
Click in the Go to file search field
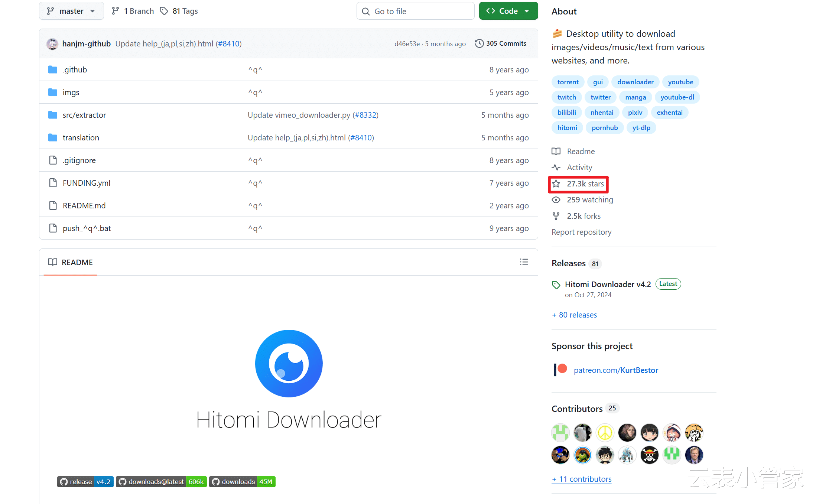point(415,11)
